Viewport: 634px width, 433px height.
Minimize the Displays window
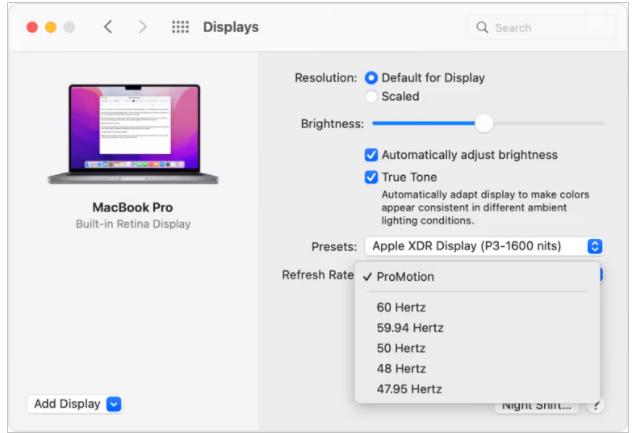coord(51,27)
